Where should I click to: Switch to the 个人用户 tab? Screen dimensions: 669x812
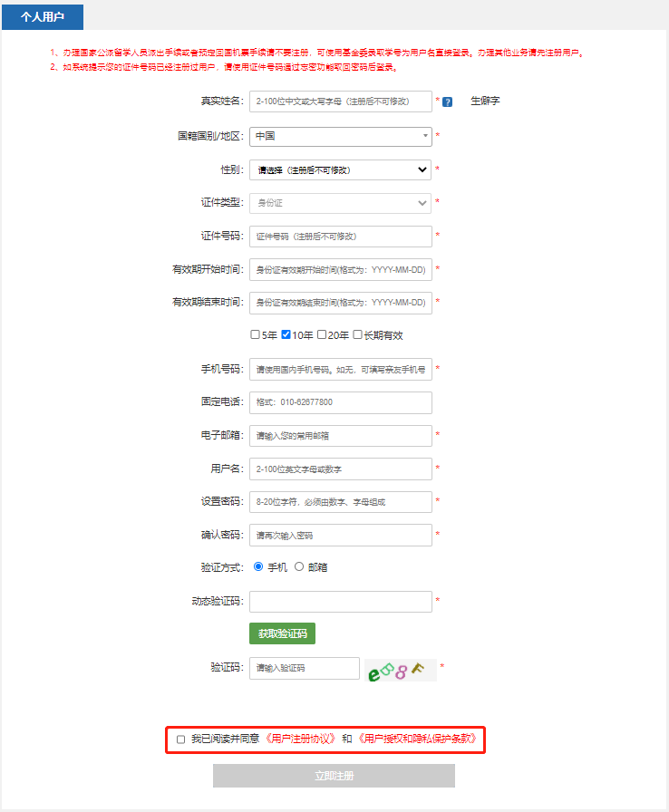(43, 16)
